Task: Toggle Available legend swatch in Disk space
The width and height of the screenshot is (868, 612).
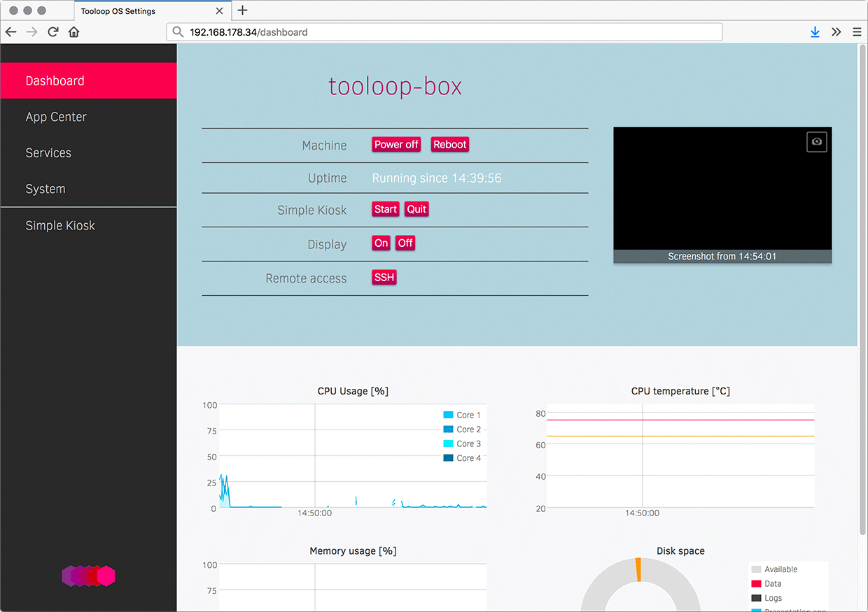Action: [756, 569]
